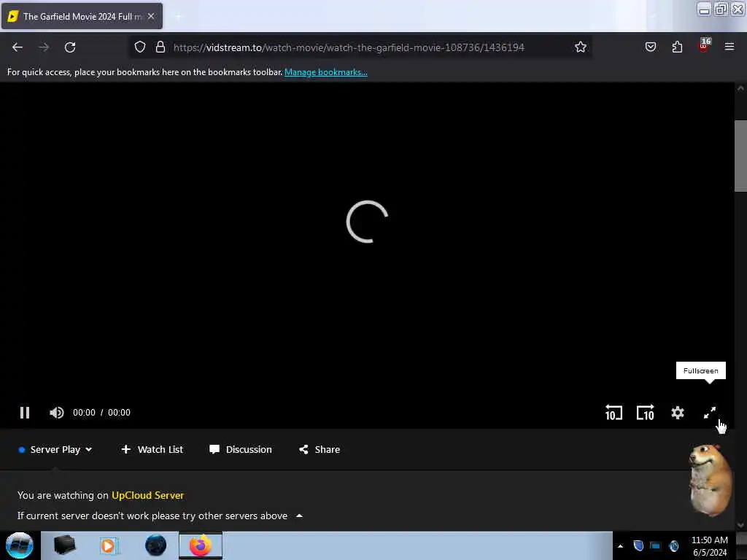Open Firefox application menu
The height and width of the screenshot is (560, 747).
[x=729, y=47]
